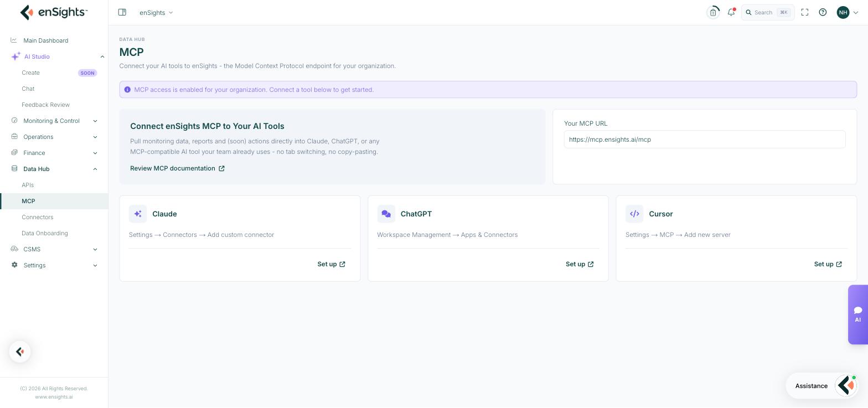Expand the Finance section
868x408 pixels.
[95, 153]
